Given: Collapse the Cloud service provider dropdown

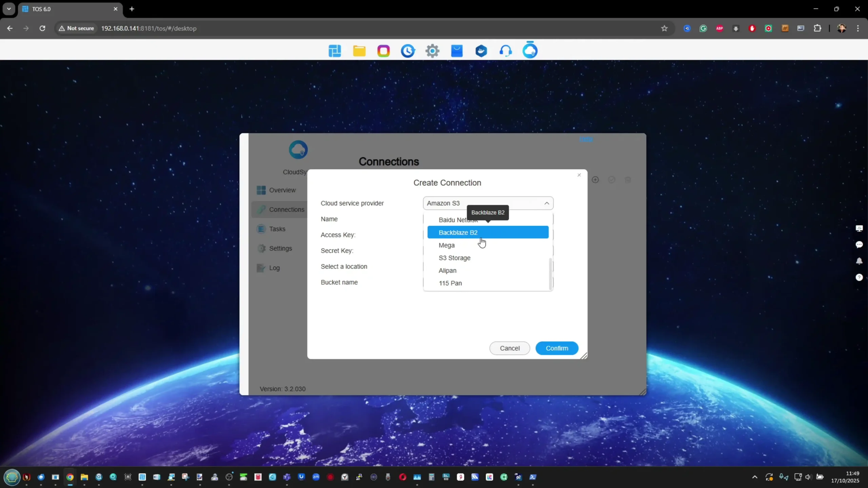Looking at the screenshot, I should coord(546,203).
